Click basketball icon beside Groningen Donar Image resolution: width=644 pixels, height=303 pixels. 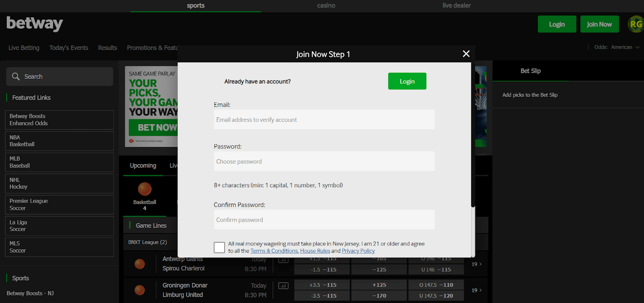pyautogui.click(x=140, y=290)
